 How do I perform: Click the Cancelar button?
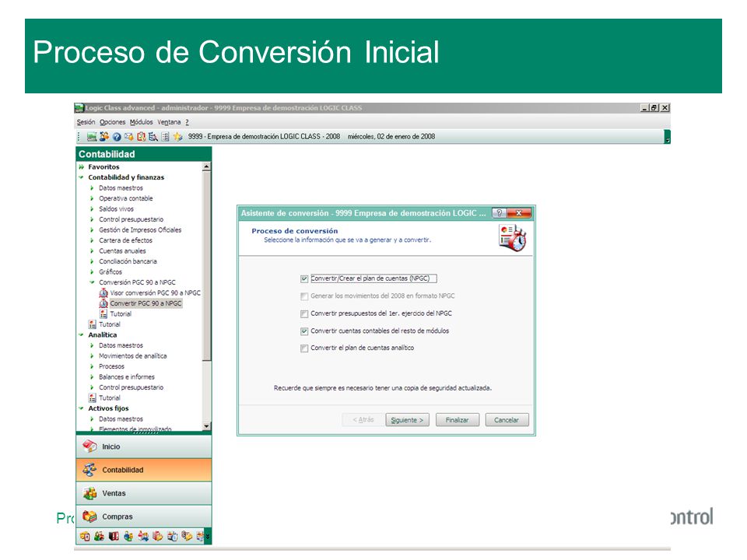(507, 420)
